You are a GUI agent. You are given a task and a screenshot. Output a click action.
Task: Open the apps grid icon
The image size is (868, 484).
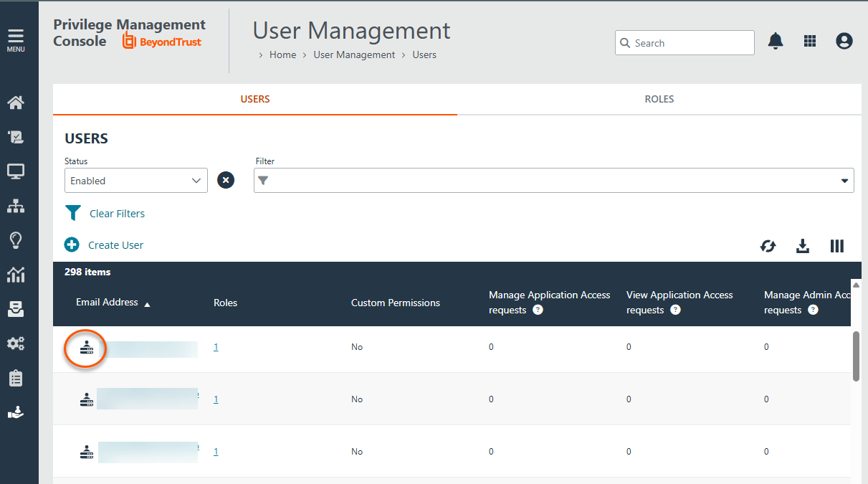810,42
